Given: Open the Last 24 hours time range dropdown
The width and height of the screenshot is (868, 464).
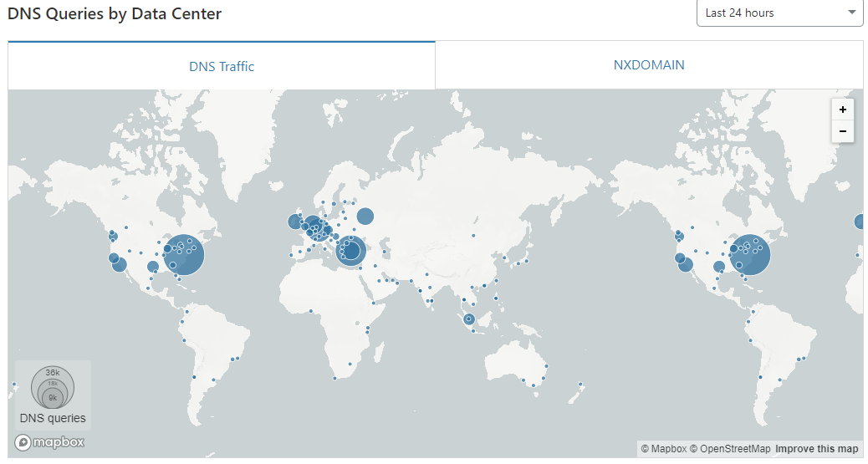Looking at the screenshot, I should point(779,13).
